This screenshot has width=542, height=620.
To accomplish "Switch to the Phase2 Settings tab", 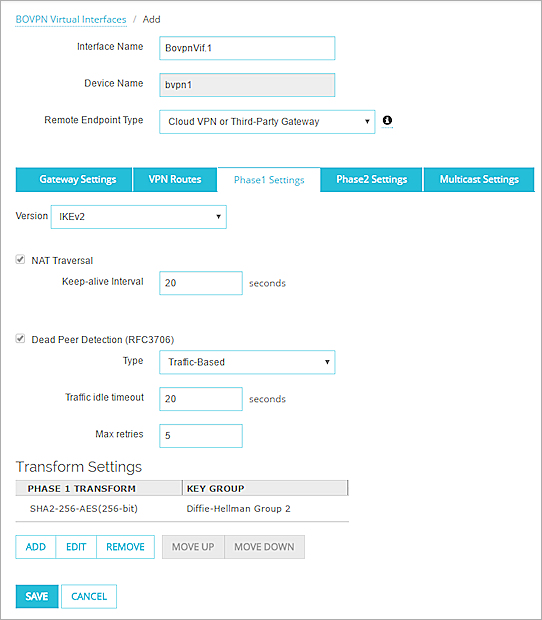I will 371,180.
